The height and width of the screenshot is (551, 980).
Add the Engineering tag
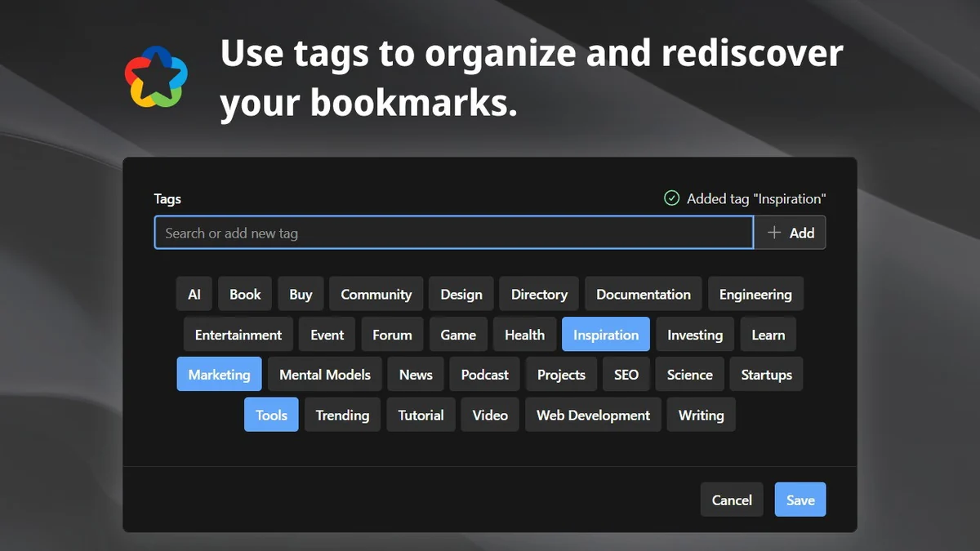pyautogui.click(x=755, y=295)
